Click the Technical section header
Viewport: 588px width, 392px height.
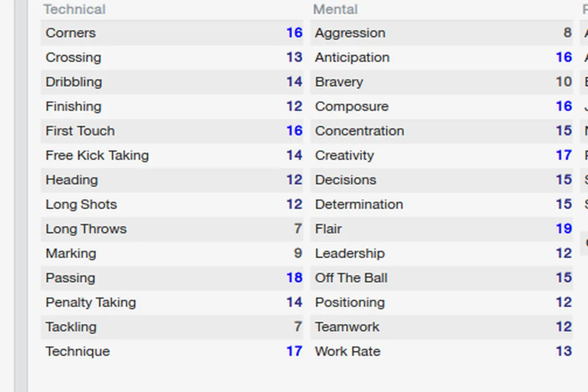click(74, 10)
